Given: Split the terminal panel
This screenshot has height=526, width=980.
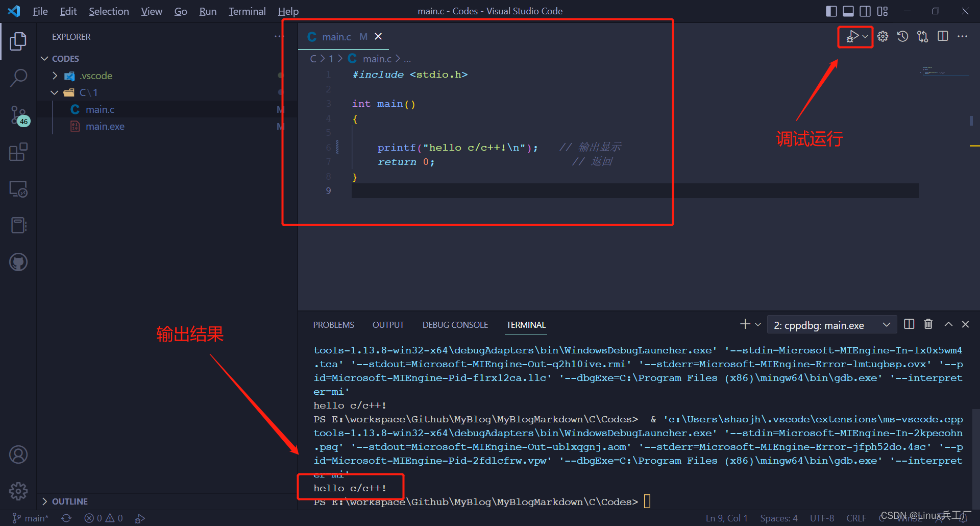Looking at the screenshot, I should (909, 324).
